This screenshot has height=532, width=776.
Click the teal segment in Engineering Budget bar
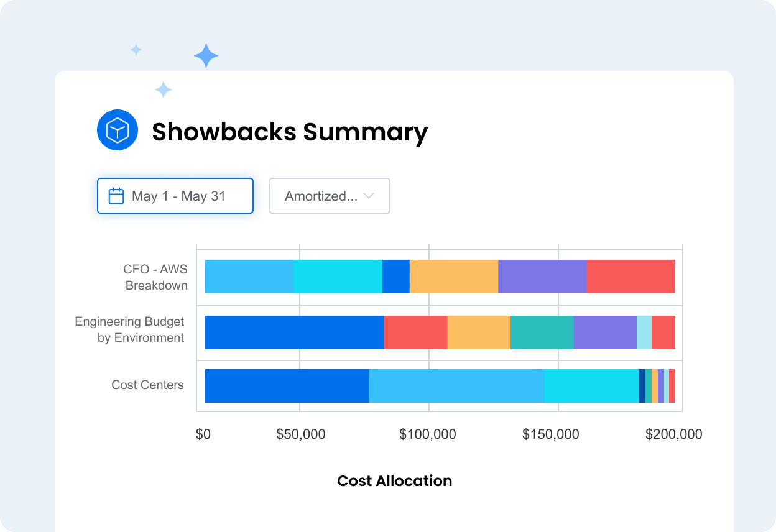coord(542,332)
